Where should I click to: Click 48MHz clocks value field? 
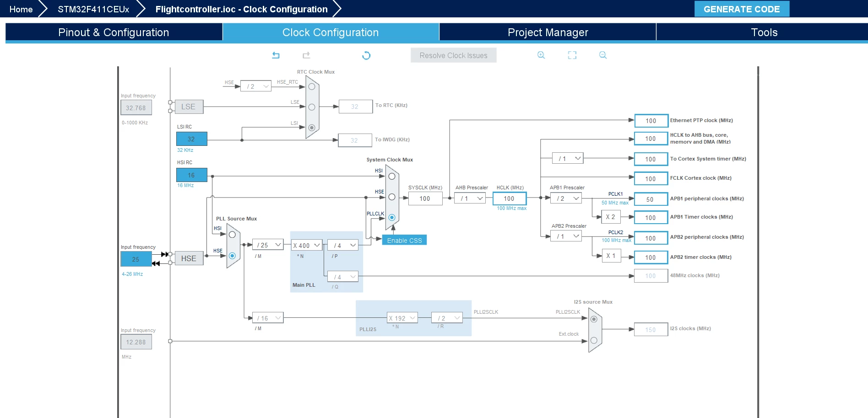click(651, 276)
